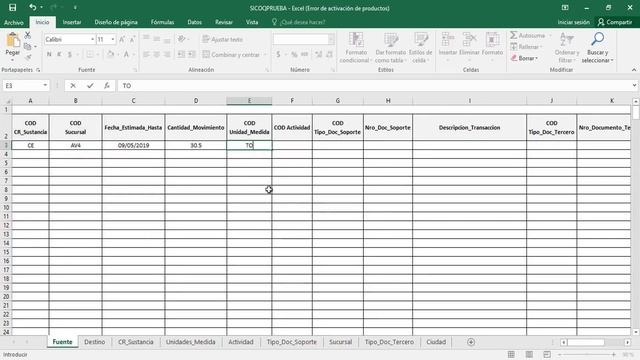
Task: Click the zoom slider in the status bar
Action: click(x=586, y=355)
